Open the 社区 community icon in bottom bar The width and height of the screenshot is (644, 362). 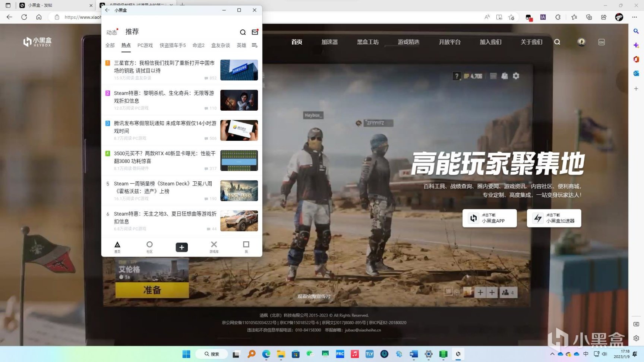pos(149,247)
